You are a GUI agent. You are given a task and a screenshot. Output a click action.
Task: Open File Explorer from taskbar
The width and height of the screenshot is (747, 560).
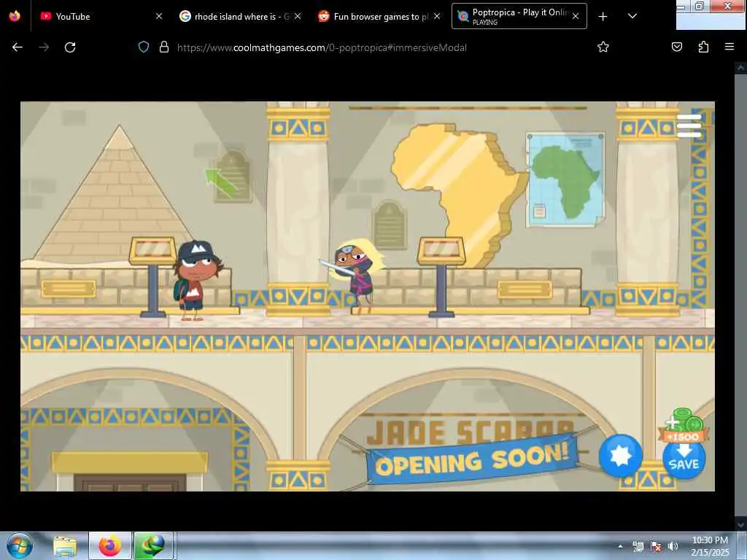click(65, 545)
